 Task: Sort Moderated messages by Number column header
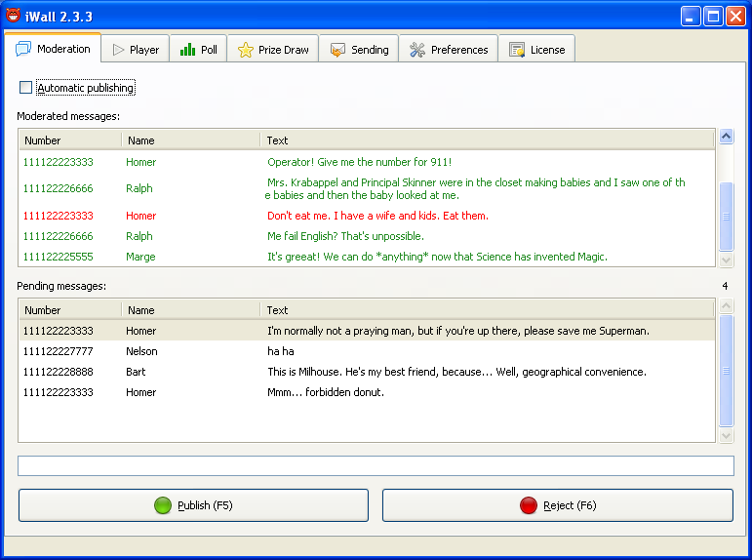pos(70,140)
